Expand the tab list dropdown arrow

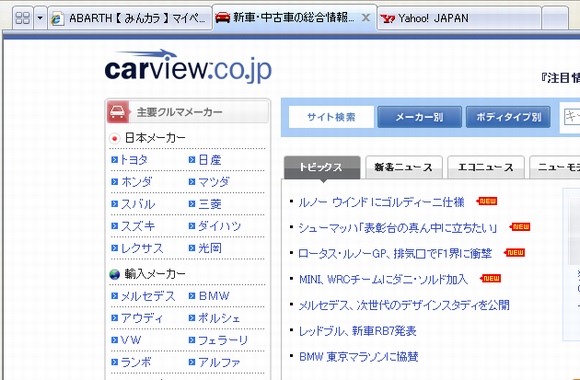(40, 18)
